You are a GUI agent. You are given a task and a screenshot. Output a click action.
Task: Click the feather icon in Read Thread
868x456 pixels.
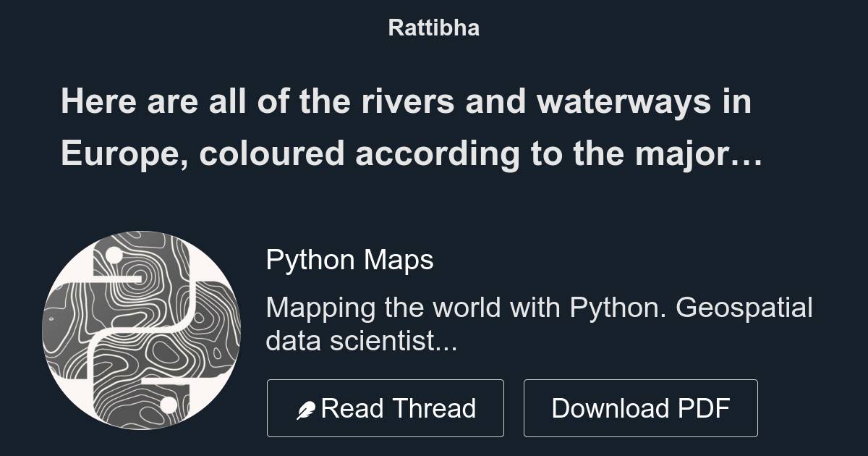point(307,410)
